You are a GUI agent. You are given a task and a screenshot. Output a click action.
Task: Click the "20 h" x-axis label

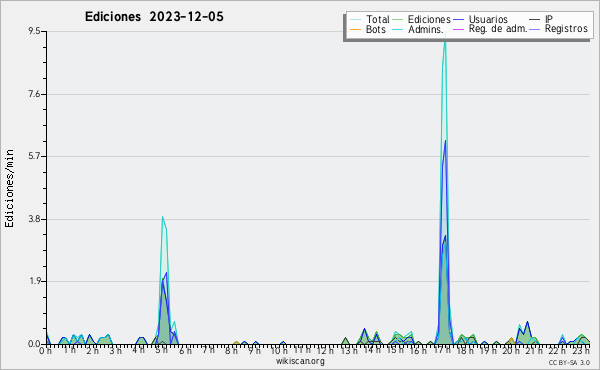tap(511, 350)
